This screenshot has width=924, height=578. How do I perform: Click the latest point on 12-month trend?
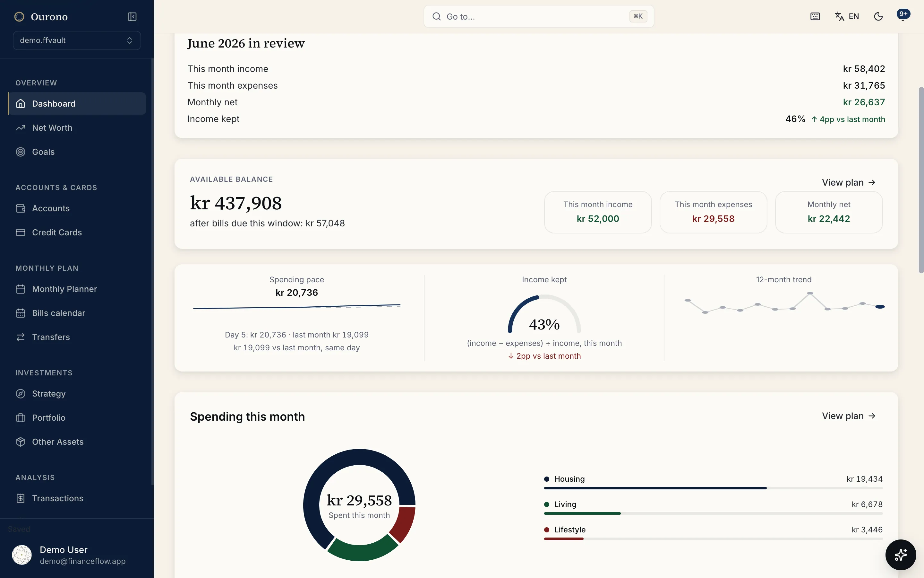(880, 307)
